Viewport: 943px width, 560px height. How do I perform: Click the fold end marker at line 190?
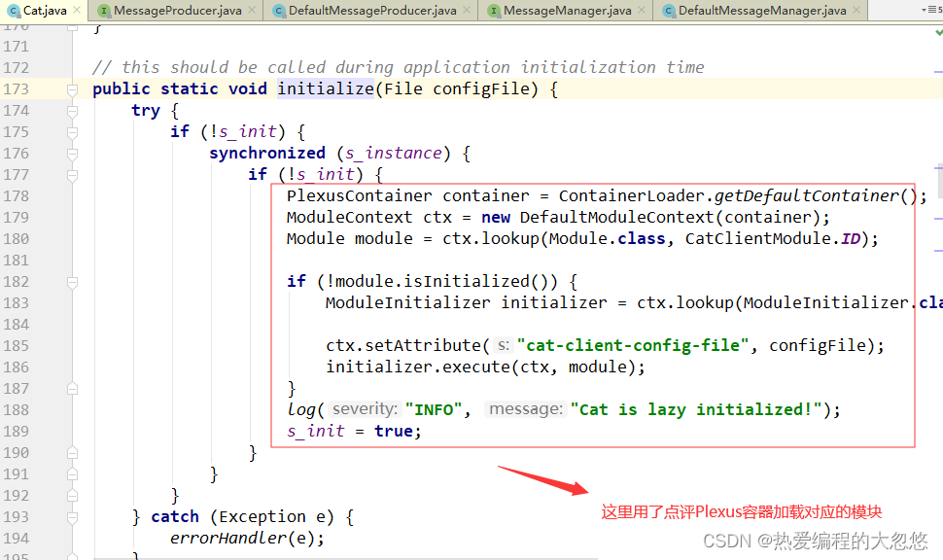pyautogui.click(x=72, y=453)
